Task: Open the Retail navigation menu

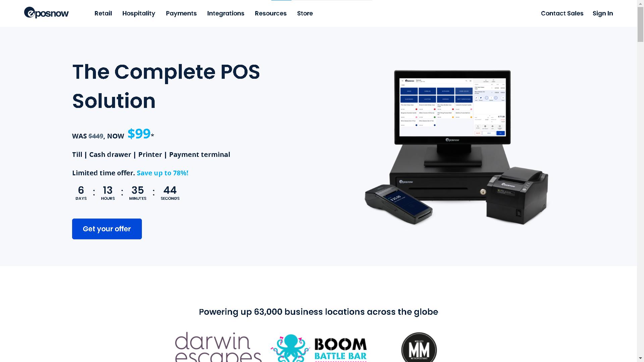Action: (x=103, y=13)
